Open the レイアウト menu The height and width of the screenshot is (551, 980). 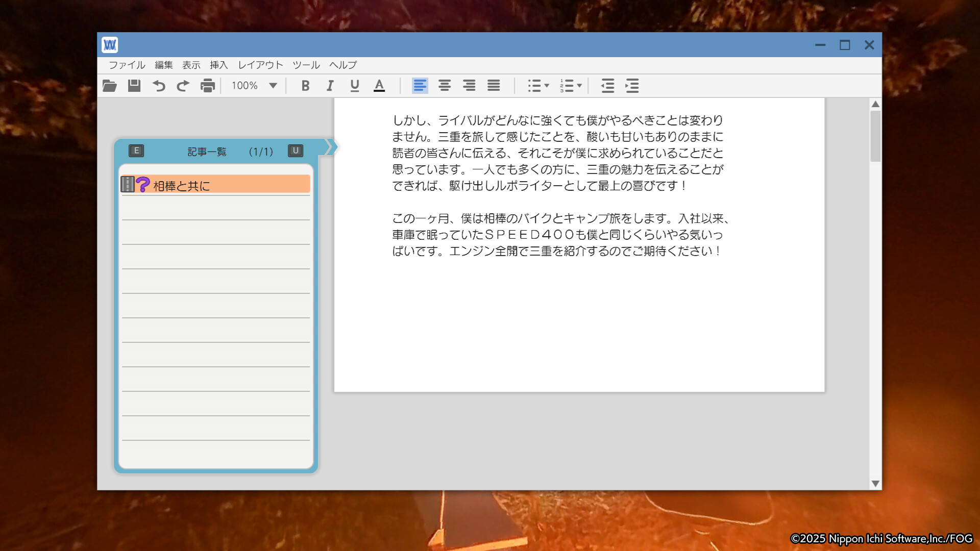[259, 65]
